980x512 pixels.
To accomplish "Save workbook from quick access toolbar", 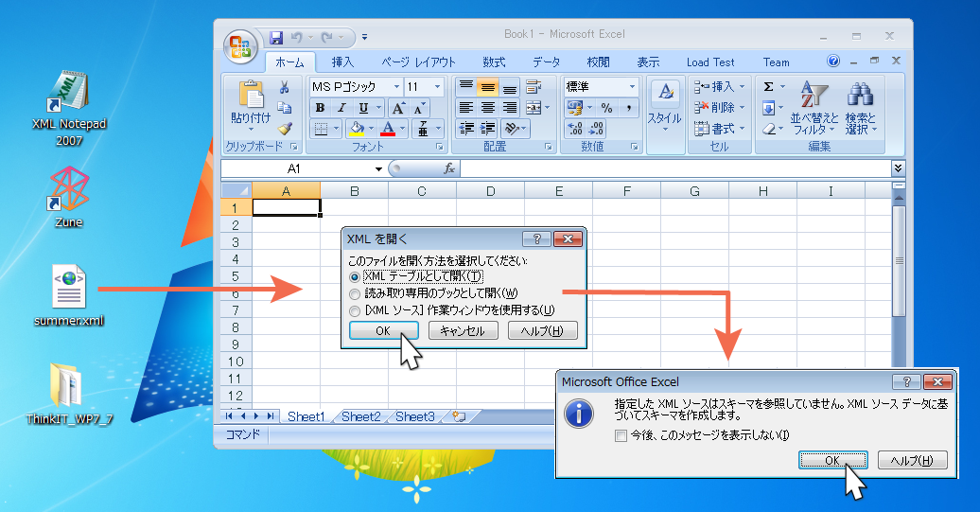I will [276, 38].
